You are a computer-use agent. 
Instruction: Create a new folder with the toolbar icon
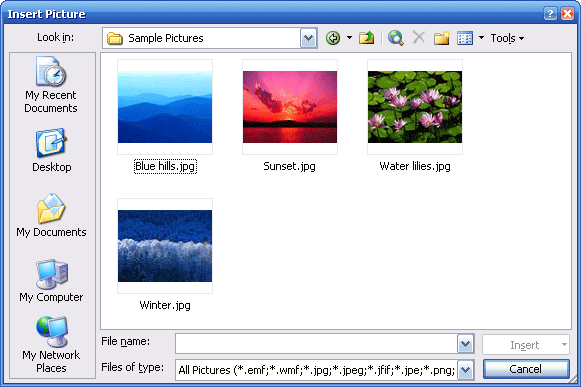(442, 38)
